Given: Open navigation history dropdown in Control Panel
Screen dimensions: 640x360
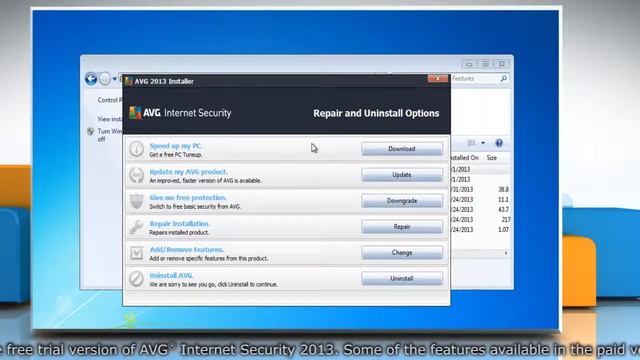Looking at the screenshot, I should pyautogui.click(x=115, y=79).
